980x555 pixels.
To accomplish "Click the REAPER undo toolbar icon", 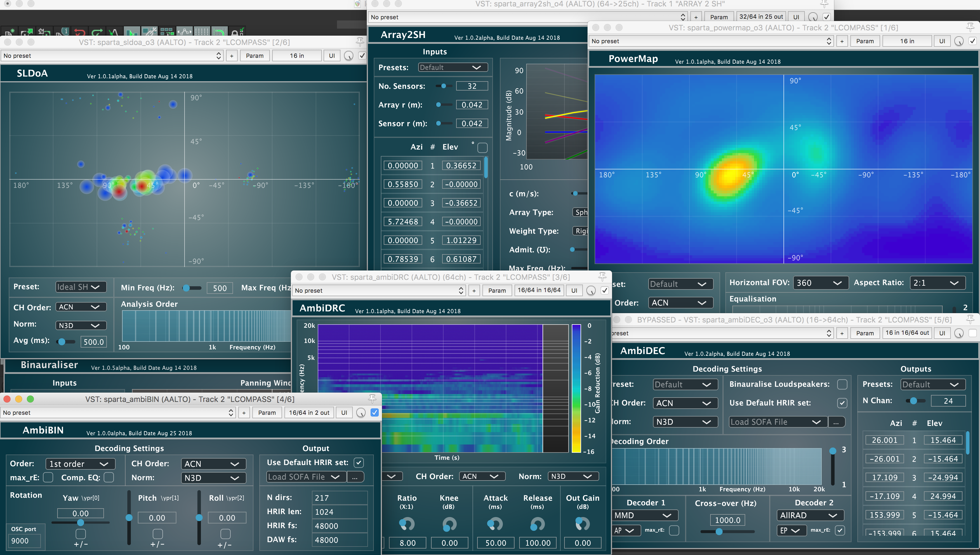I will (x=80, y=32).
